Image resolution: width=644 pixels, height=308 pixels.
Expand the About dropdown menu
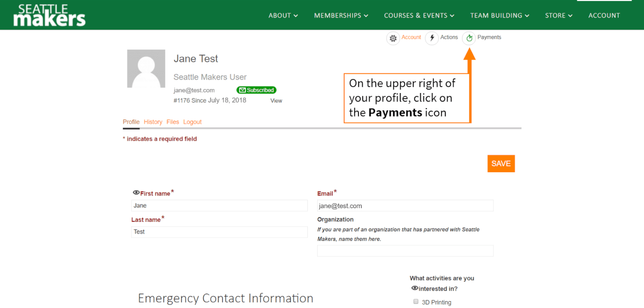[x=283, y=15]
